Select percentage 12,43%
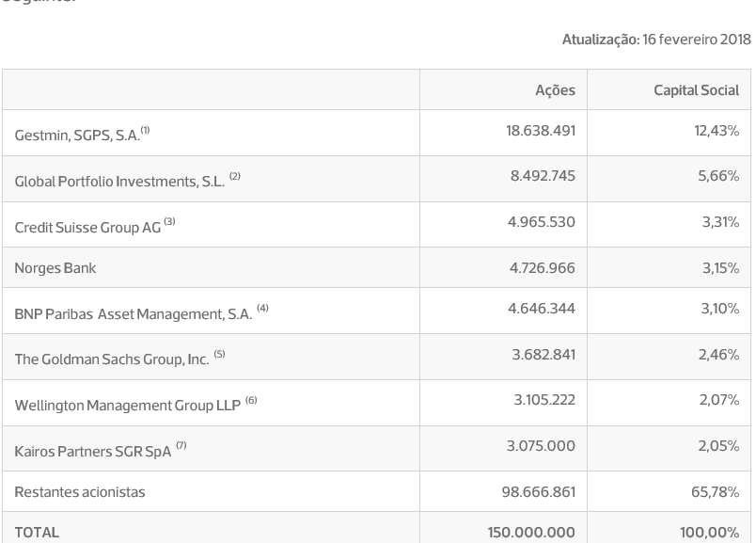The width and height of the screenshot is (756, 543). 717,131
